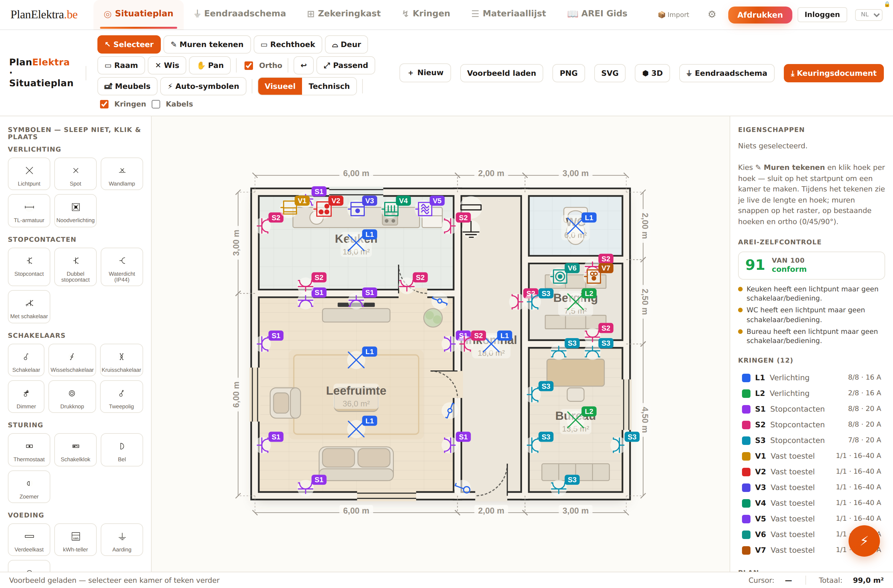Click the V1 cooktop symbol in Keuken
Viewport: 893px width, 588px height.
[x=290, y=207]
